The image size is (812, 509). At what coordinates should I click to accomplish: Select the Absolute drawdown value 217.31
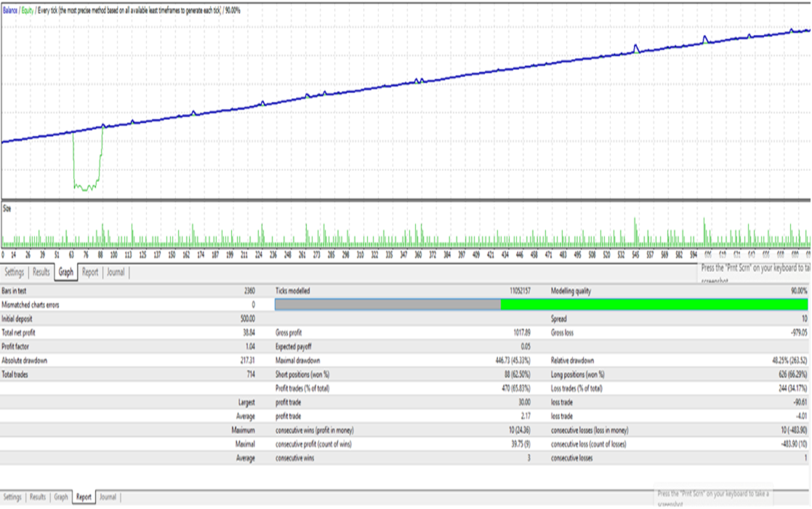[248, 361]
